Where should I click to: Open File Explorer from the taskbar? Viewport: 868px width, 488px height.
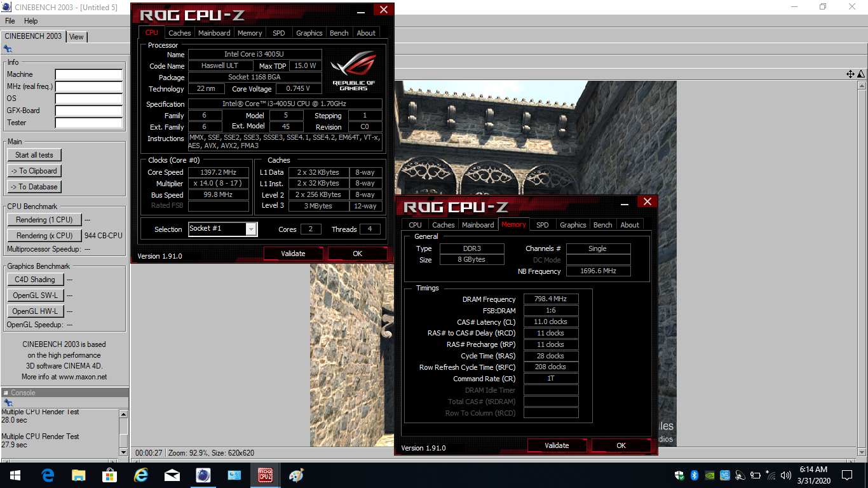79,475
